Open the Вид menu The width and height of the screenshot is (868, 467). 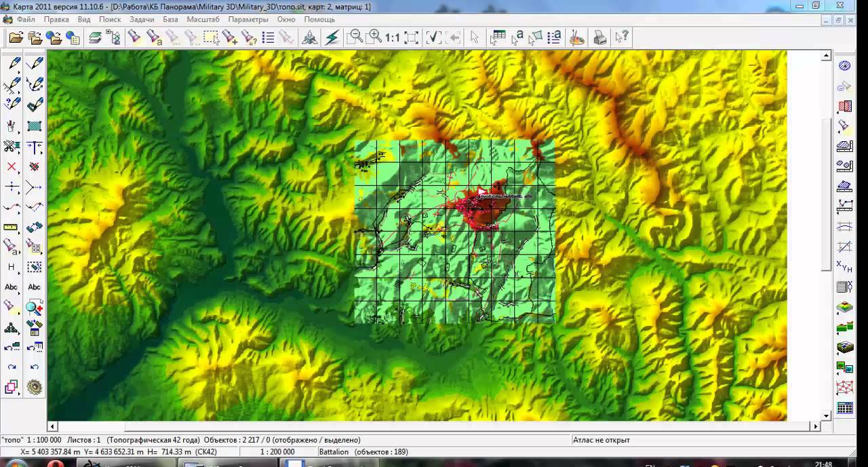coord(84,20)
